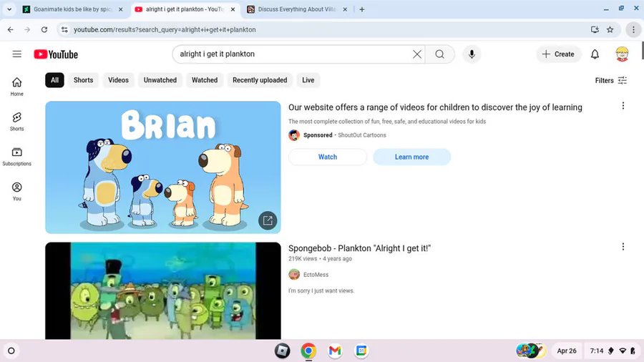Open ShoutOut Cartoons channel avatar
Viewport: 644px width, 362px height.
coord(294,135)
